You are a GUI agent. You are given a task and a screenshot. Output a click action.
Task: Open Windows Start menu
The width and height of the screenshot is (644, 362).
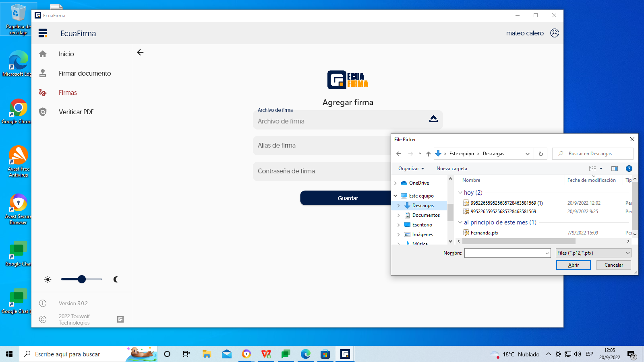pos(9,354)
